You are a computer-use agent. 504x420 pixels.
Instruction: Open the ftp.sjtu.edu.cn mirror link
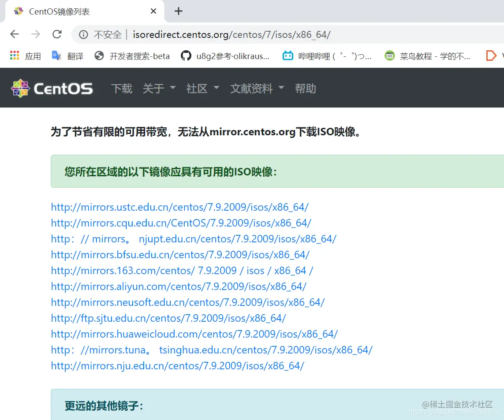pos(168,318)
